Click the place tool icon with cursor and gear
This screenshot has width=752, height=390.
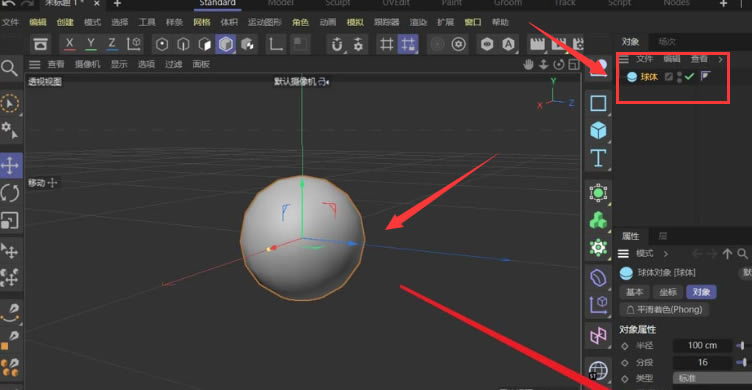(x=10, y=130)
